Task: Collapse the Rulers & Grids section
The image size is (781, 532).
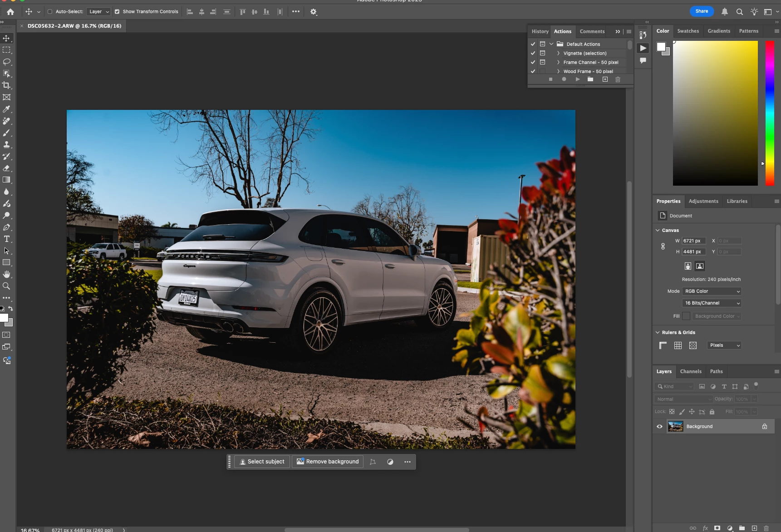Action: [x=658, y=332]
